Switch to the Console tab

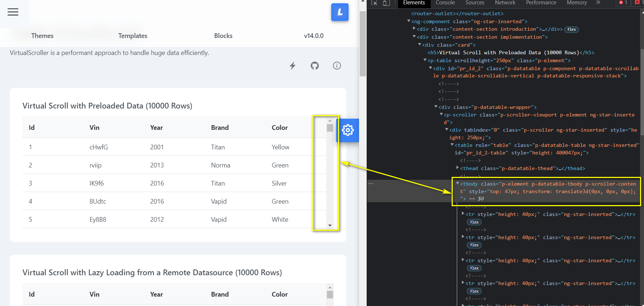(x=445, y=3)
